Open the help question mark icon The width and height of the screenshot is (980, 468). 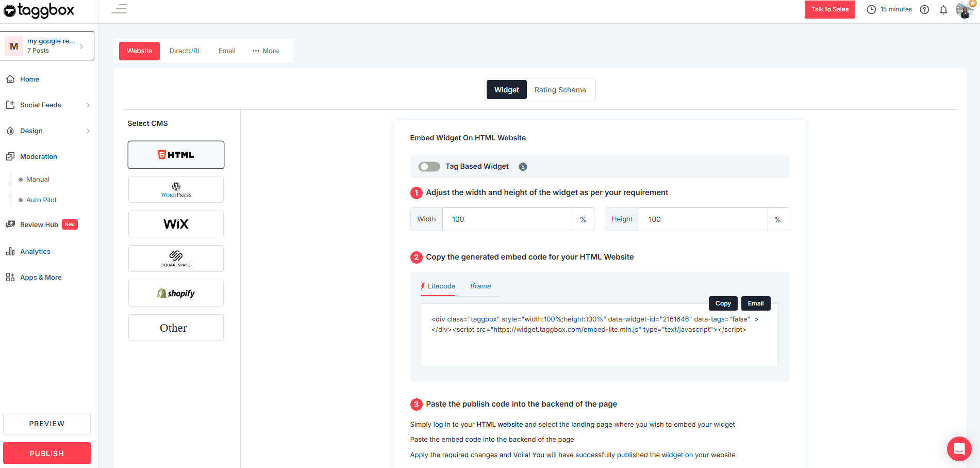[924, 10]
